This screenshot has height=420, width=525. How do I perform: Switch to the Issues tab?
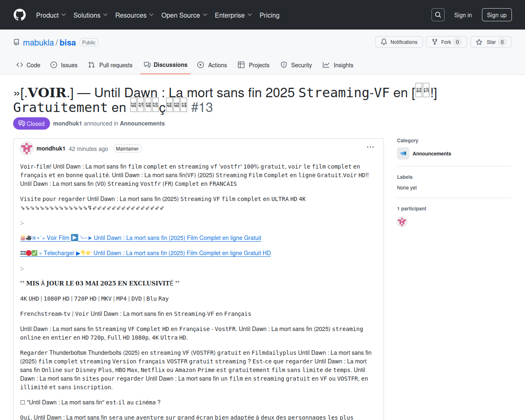[64, 65]
